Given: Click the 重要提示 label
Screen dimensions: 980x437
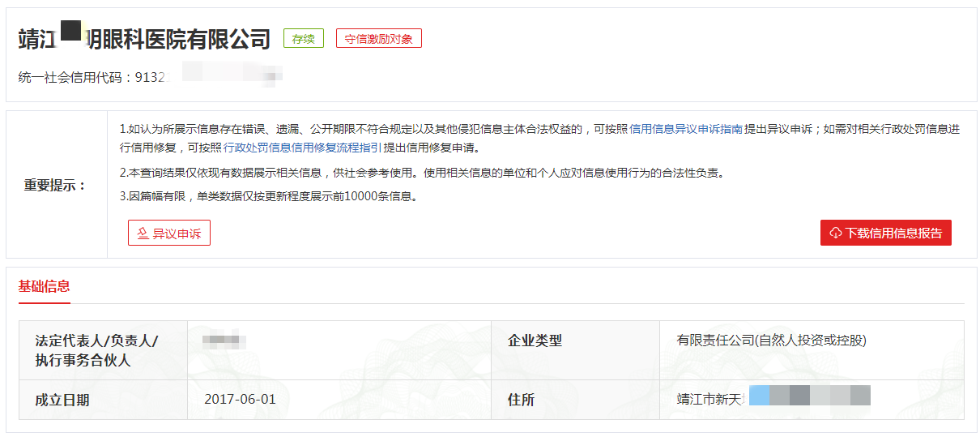Looking at the screenshot, I should pyautogui.click(x=55, y=185).
